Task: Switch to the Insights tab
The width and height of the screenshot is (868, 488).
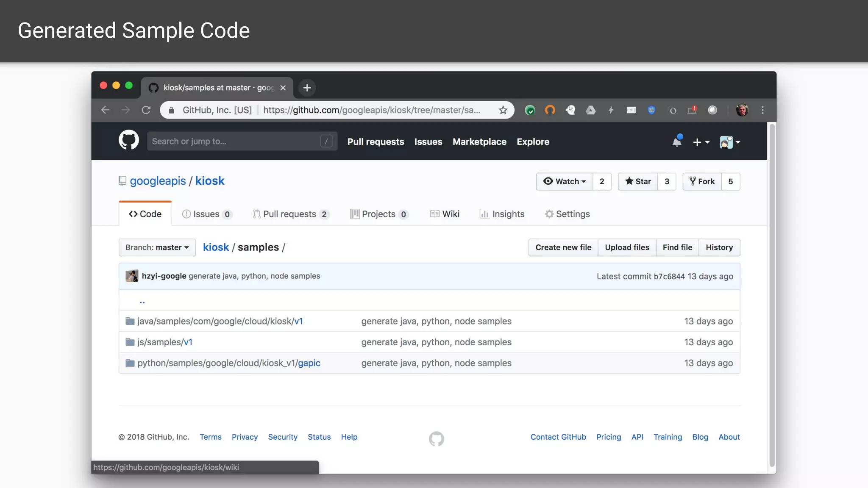Action: [502, 214]
